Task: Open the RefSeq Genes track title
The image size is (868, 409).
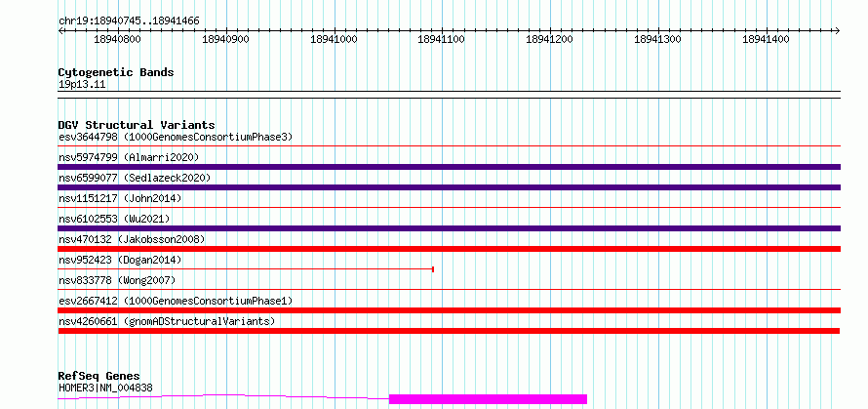Action: pyautogui.click(x=99, y=377)
